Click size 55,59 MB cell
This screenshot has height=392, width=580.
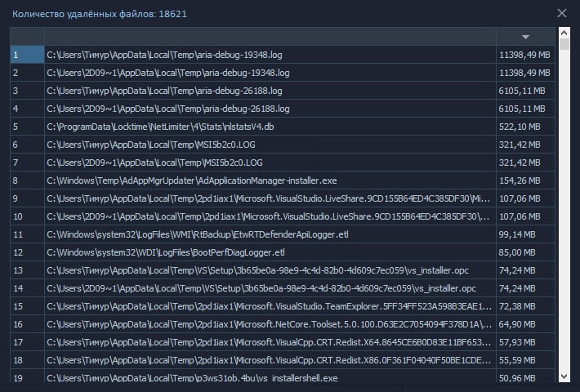click(x=525, y=360)
